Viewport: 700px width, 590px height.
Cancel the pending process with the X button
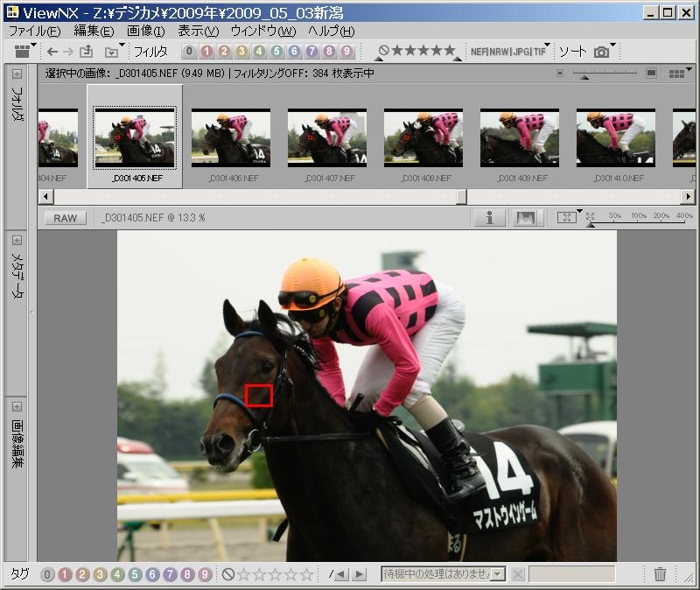[517, 574]
